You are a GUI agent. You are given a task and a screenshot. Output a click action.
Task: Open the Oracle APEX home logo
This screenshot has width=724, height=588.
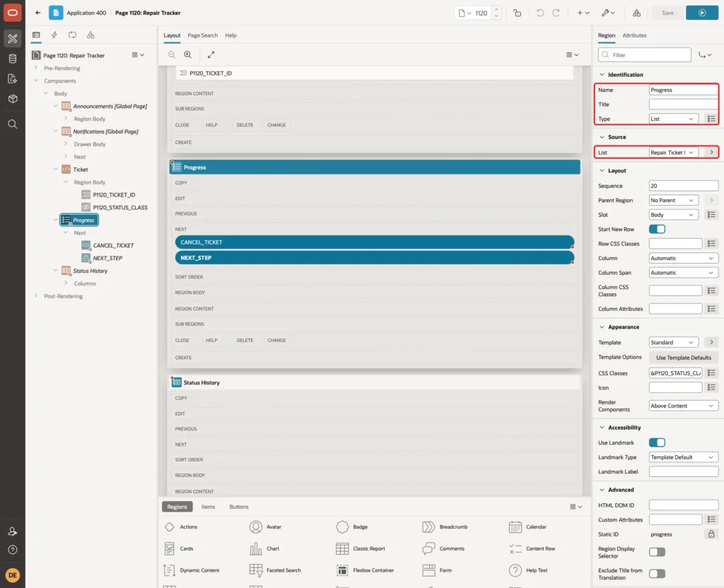(13, 13)
